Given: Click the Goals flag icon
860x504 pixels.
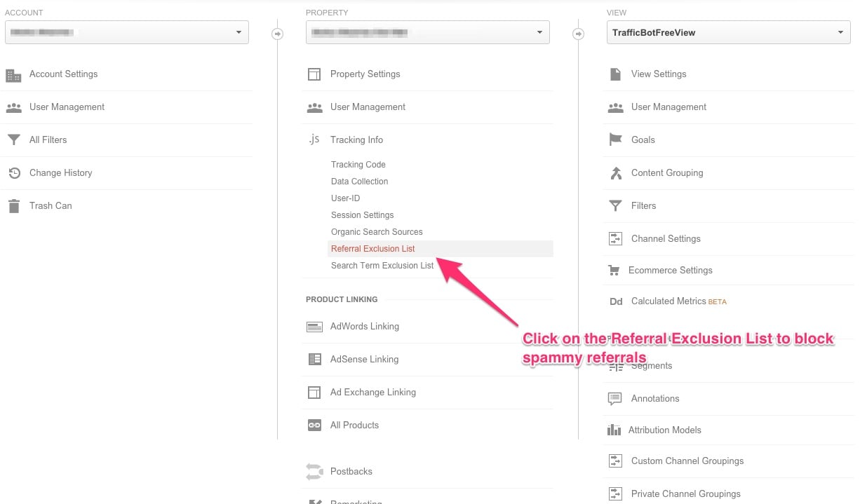Looking at the screenshot, I should (615, 140).
